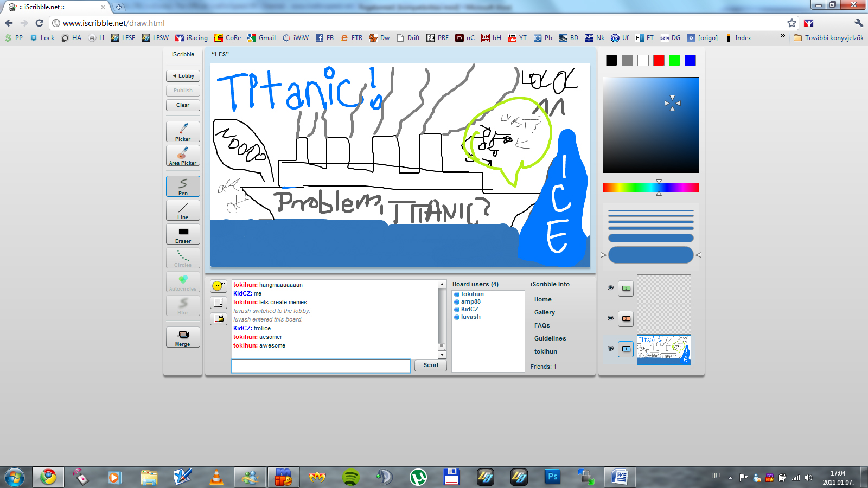Open the Gallery link in iScribble Info

pos(544,312)
